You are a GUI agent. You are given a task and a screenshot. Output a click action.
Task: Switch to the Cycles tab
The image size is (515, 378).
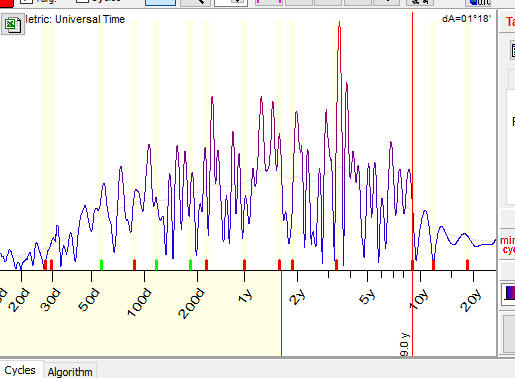coord(20,370)
